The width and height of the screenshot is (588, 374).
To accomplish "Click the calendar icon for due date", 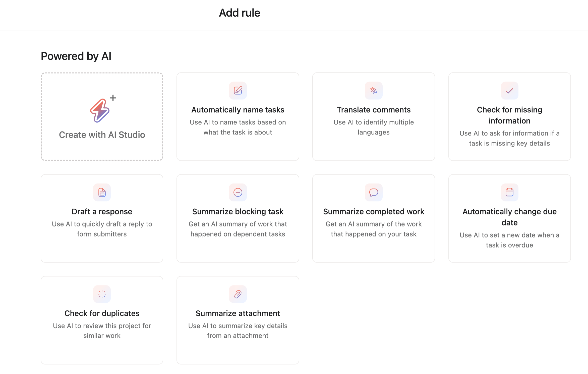I will coord(509,192).
